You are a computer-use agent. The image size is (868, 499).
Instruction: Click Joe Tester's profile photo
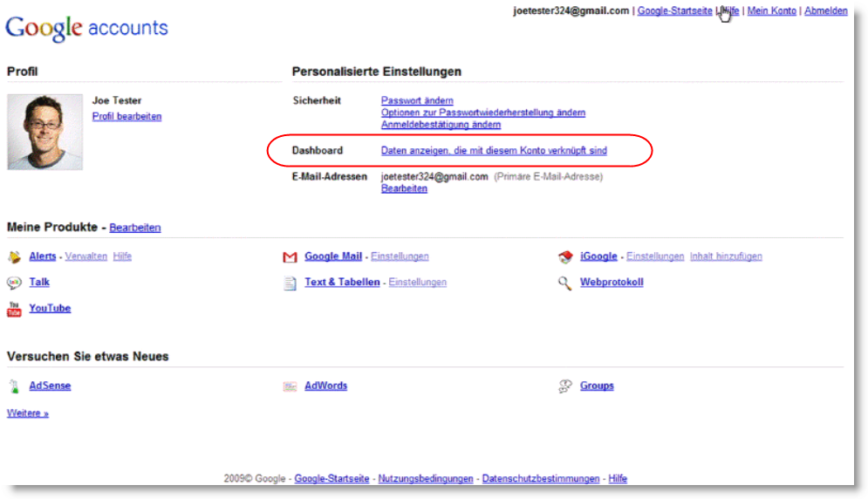44,132
